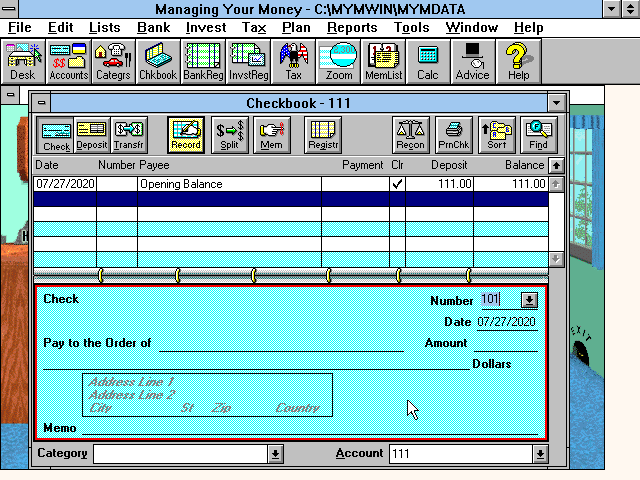Open the Help question mark icon

(x=518, y=62)
